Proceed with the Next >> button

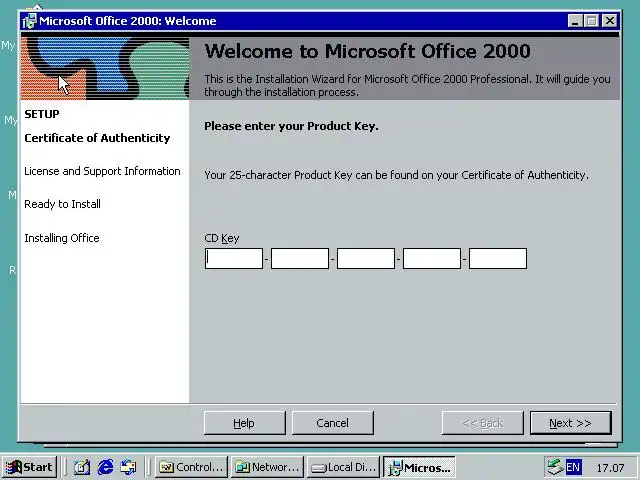570,423
